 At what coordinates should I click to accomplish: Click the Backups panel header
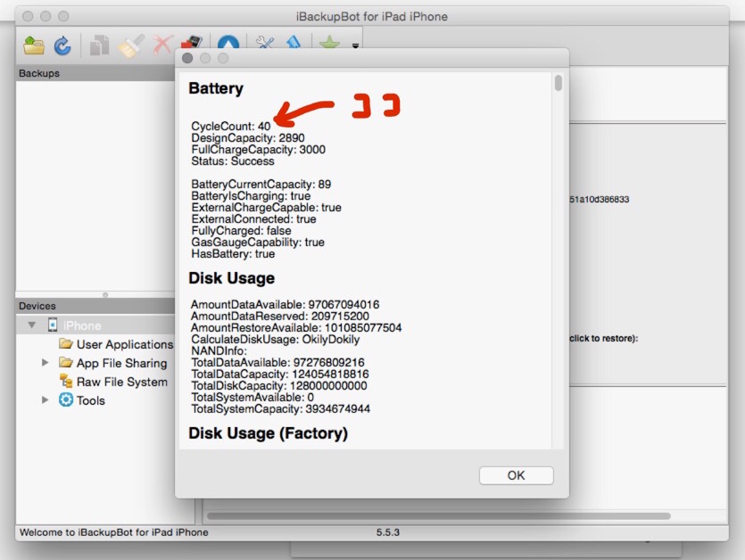(95, 73)
